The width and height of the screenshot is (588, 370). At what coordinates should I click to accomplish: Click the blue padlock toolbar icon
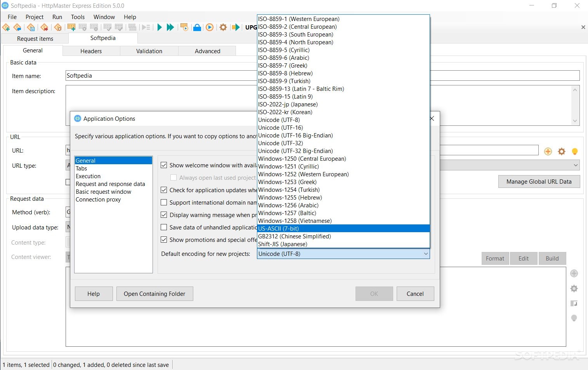[x=197, y=27]
